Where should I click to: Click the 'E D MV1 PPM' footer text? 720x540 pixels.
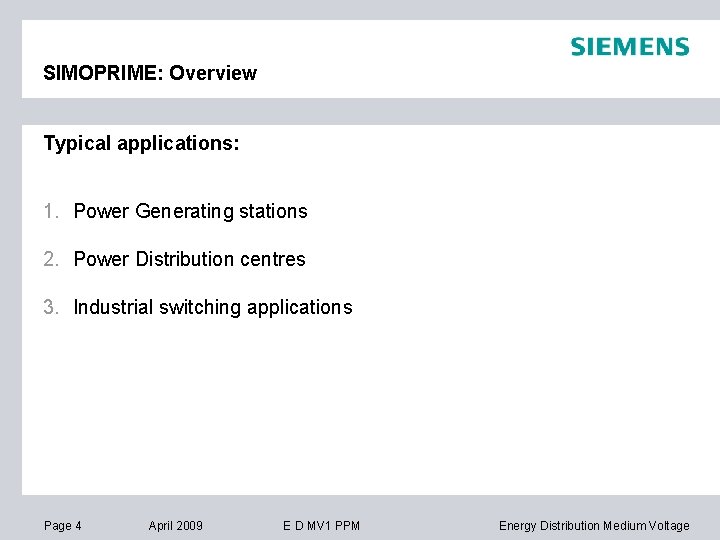click(x=321, y=525)
